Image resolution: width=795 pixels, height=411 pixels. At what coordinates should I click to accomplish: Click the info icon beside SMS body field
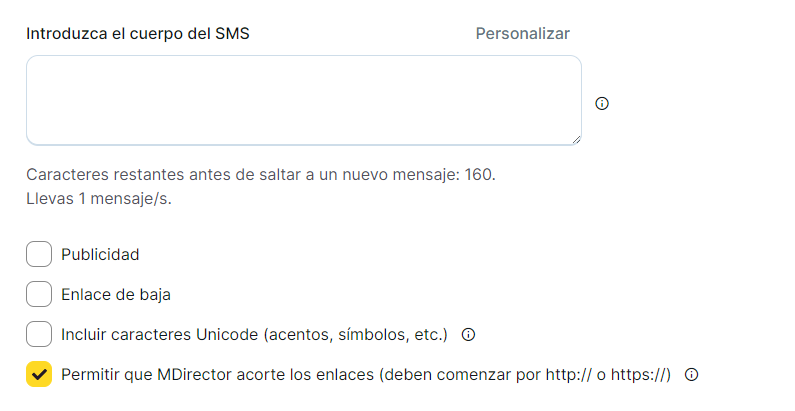(602, 103)
